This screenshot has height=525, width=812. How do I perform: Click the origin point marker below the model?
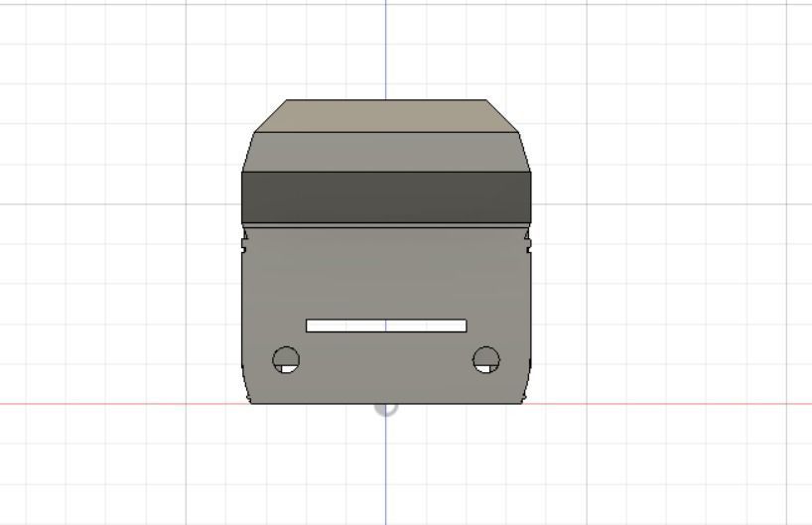[x=386, y=408]
